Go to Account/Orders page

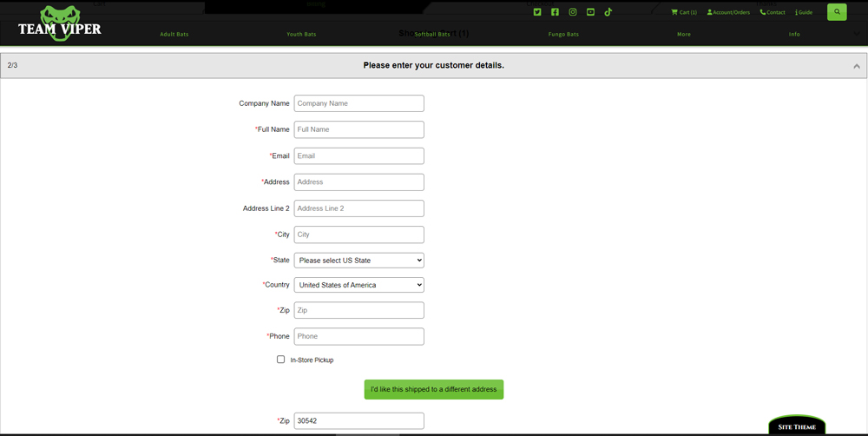click(x=728, y=12)
